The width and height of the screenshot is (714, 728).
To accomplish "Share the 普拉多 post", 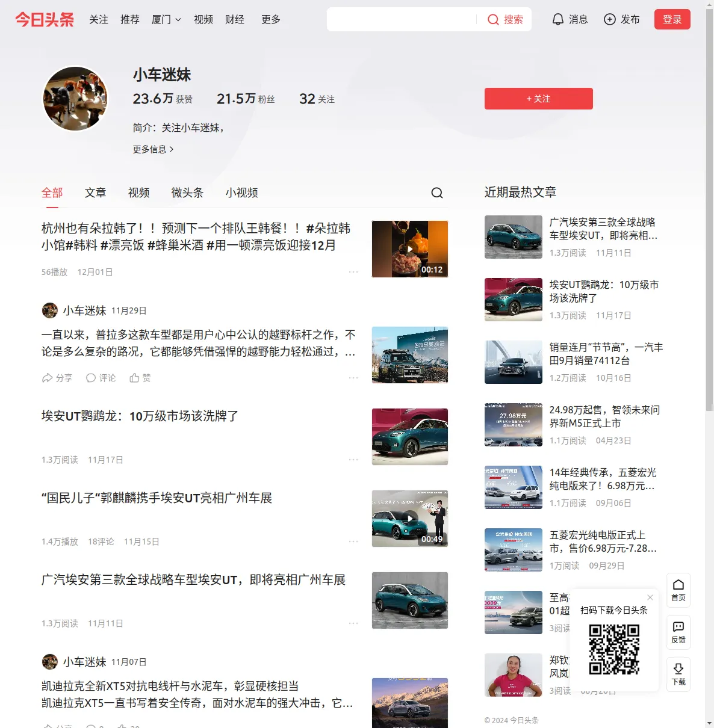I will click(57, 378).
